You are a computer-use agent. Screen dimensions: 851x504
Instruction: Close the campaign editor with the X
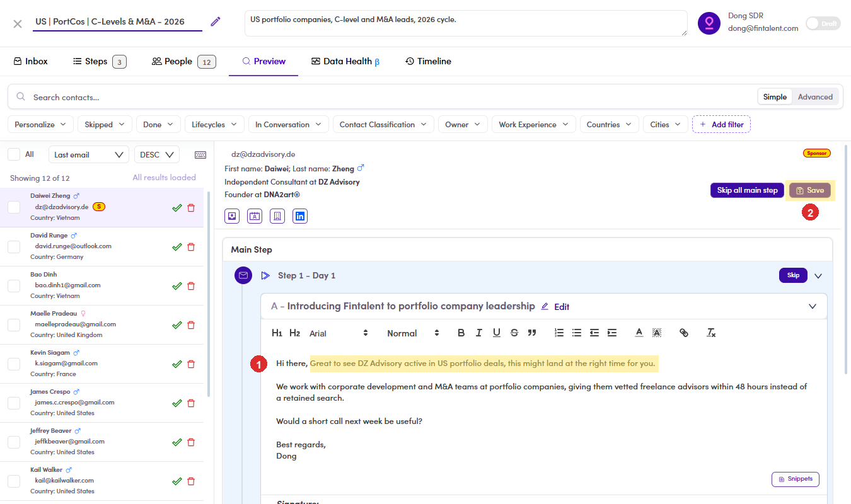pos(18,23)
